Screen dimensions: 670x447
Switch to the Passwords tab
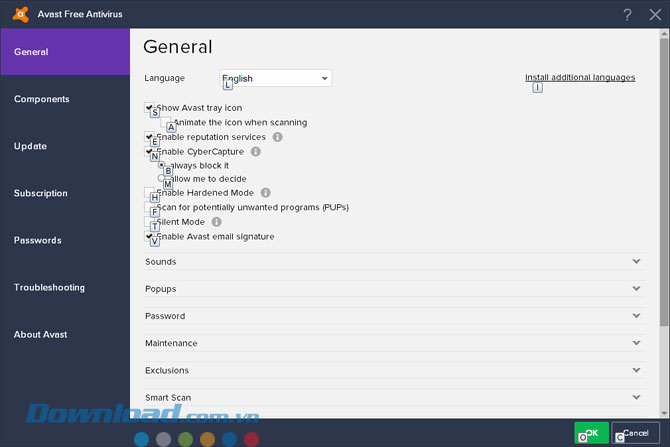point(65,240)
